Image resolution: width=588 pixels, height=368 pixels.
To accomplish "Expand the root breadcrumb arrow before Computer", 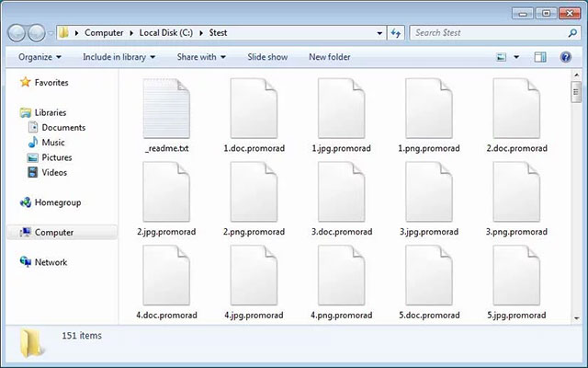I will pyautogui.click(x=76, y=33).
